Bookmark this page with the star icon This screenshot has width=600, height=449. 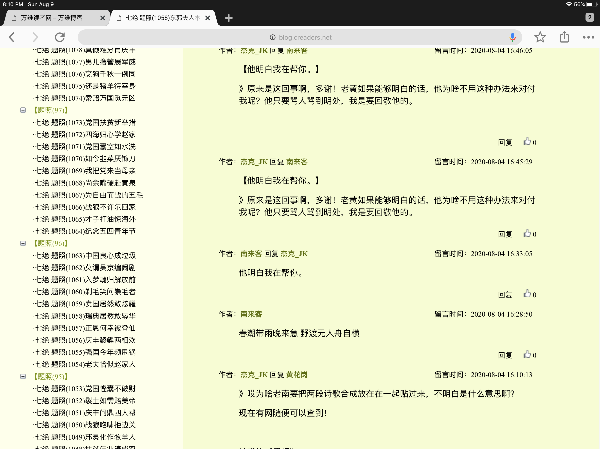coord(540,37)
